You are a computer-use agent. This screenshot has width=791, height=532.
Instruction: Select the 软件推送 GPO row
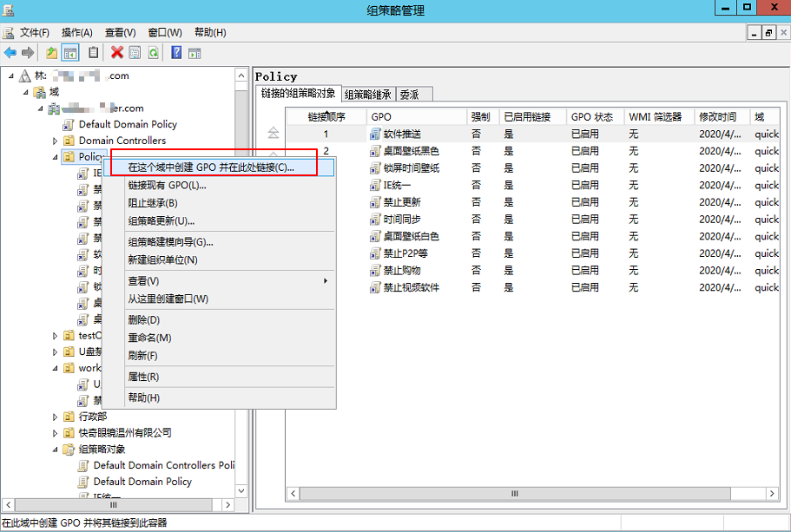(x=402, y=134)
